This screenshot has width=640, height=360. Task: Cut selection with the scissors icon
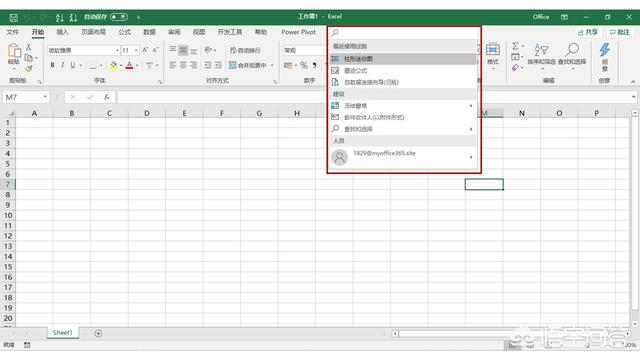pyautogui.click(x=29, y=47)
